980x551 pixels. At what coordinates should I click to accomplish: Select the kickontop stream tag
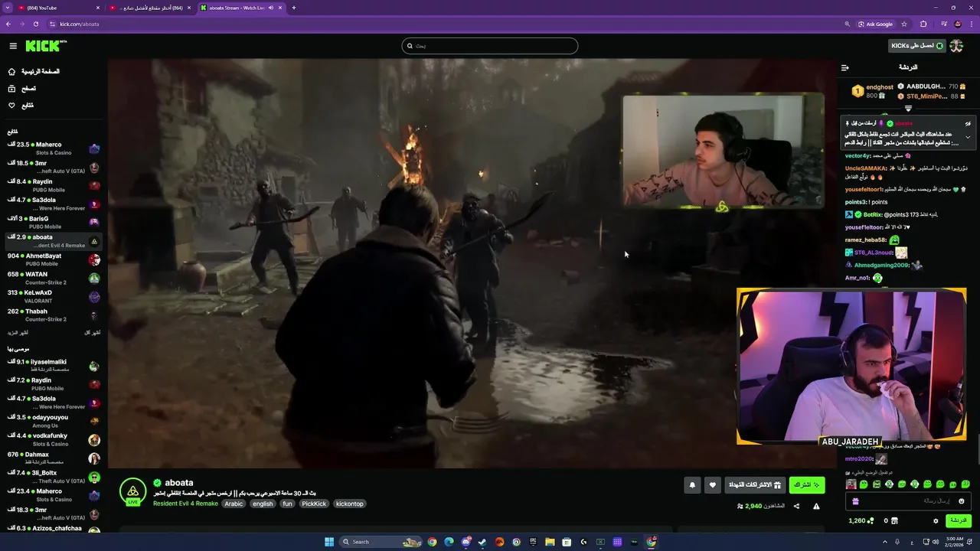coord(350,504)
